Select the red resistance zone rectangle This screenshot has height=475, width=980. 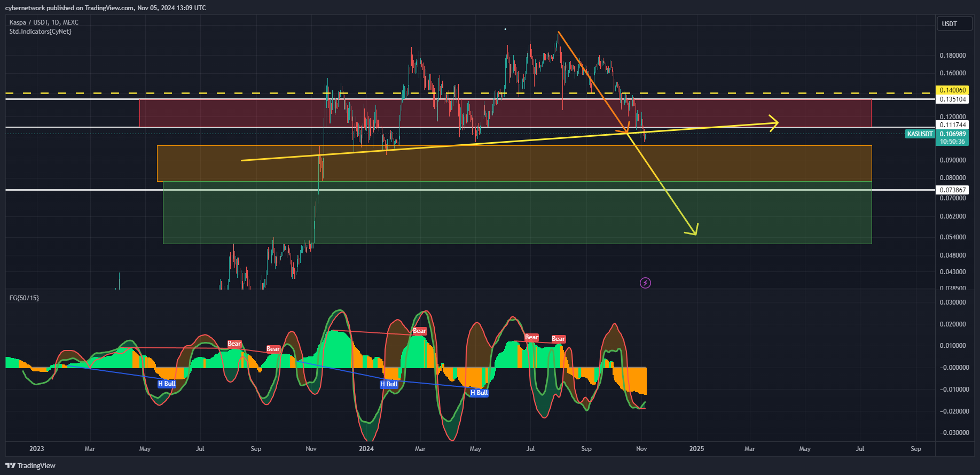pyautogui.click(x=505, y=113)
